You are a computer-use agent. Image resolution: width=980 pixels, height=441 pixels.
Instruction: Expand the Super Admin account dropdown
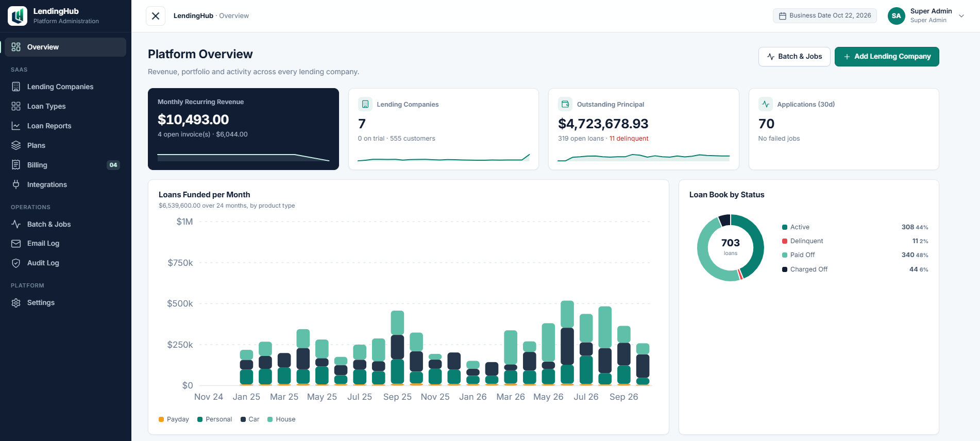pyautogui.click(x=961, y=16)
